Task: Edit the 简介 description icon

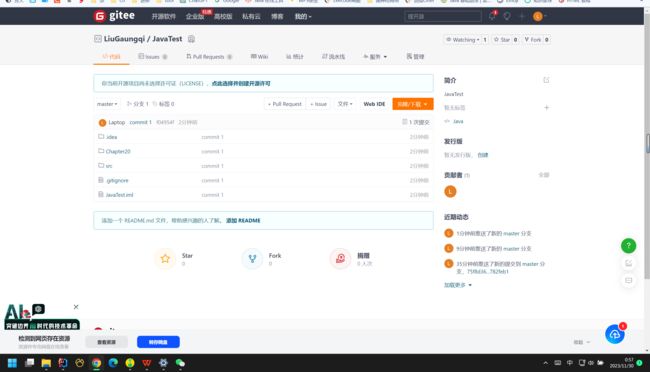Action: pyautogui.click(x=546, y=80)
